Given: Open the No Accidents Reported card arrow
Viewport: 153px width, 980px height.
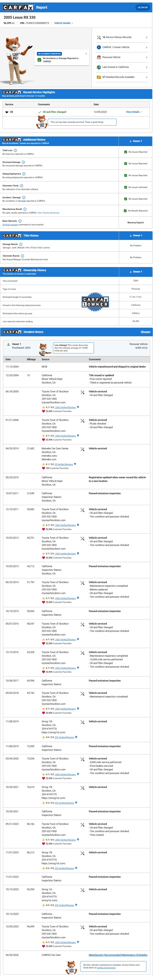Looking at the screenshot, I should coord(86,54).
